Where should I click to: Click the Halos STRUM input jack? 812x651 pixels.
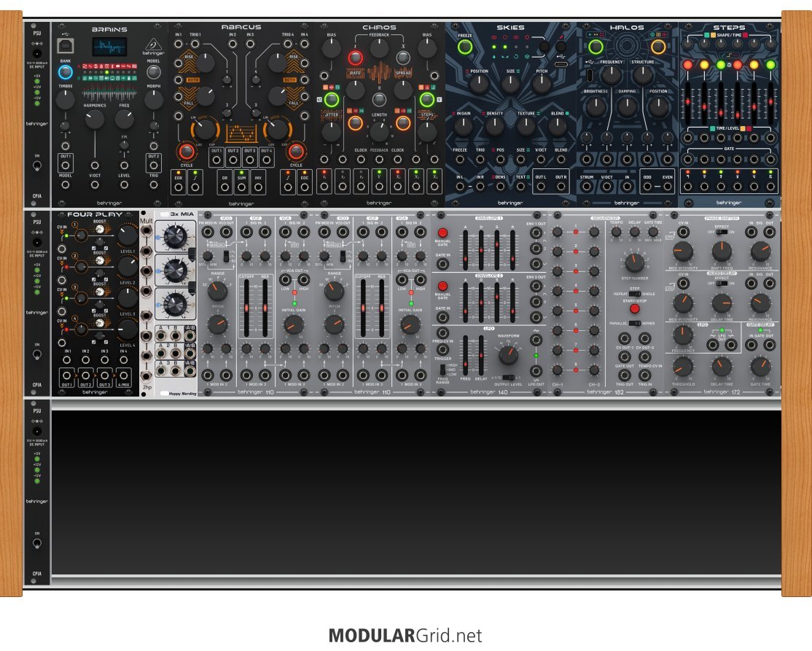pos(586,187)
